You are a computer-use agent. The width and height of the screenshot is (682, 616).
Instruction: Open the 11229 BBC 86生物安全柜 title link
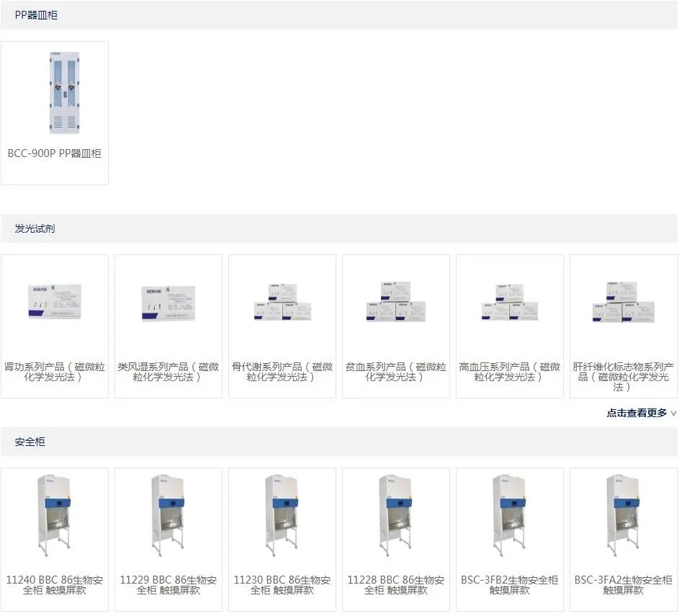[x=169, y=585]
